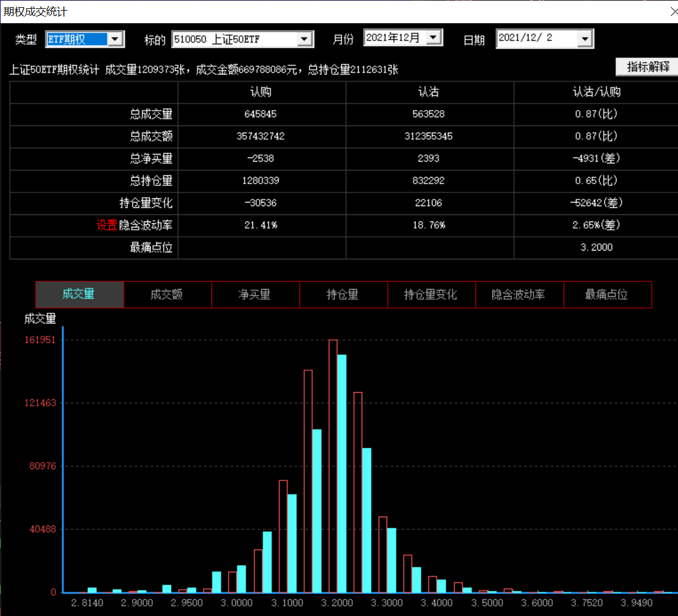The height and width of the screenshot is (616, 678).
Task: Open the 持仓量 tab
Action: tap(343, 294)
